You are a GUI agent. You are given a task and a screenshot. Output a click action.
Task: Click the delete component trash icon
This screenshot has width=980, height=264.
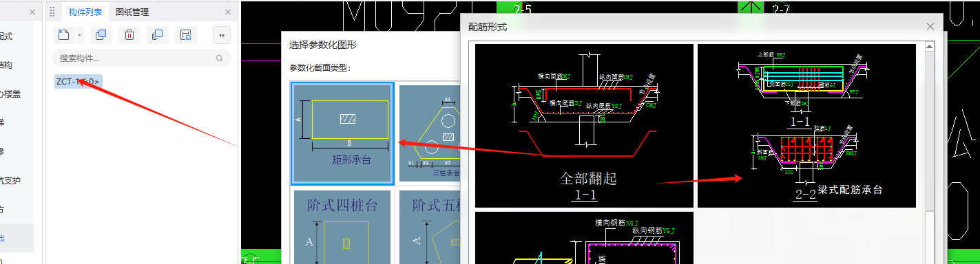[x=129, y=35]
